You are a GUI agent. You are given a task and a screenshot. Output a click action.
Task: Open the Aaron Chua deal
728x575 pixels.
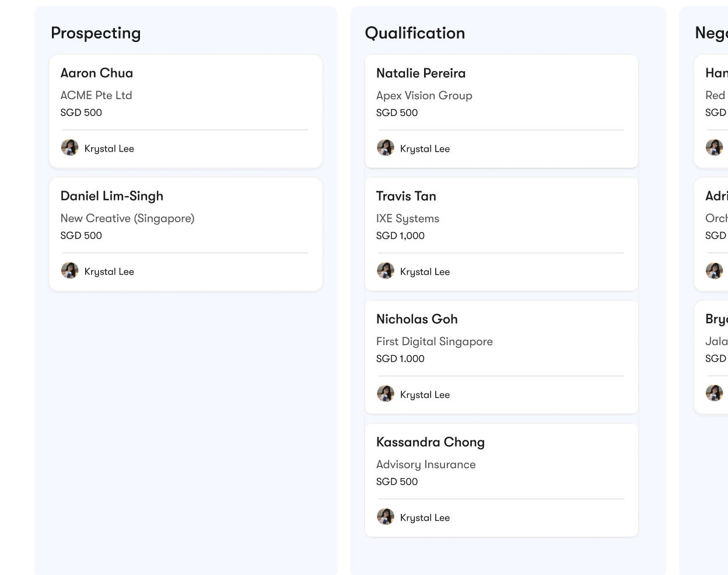[186, 111]
